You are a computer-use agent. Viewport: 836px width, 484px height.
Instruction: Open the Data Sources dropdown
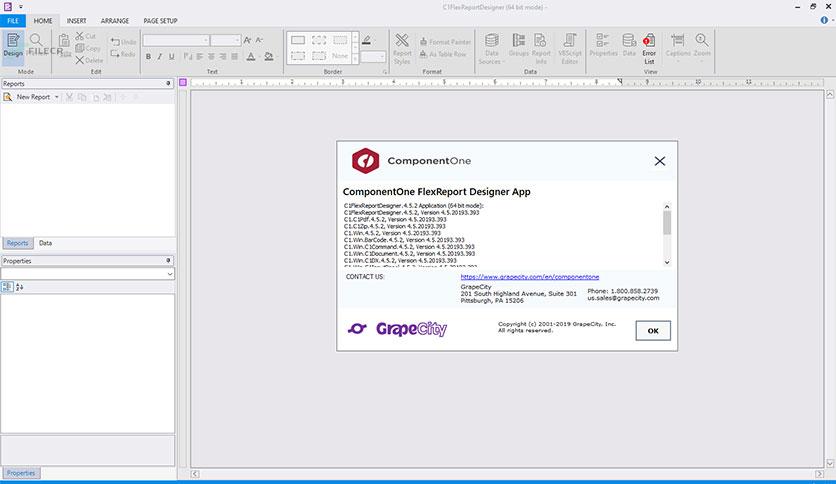[x=491, y=49]
